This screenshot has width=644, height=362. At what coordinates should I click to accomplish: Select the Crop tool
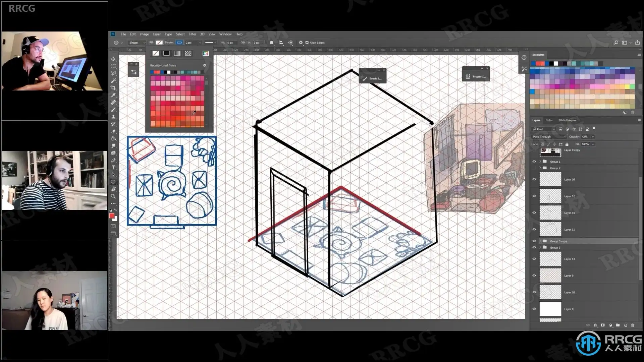[x=113, y=88]
